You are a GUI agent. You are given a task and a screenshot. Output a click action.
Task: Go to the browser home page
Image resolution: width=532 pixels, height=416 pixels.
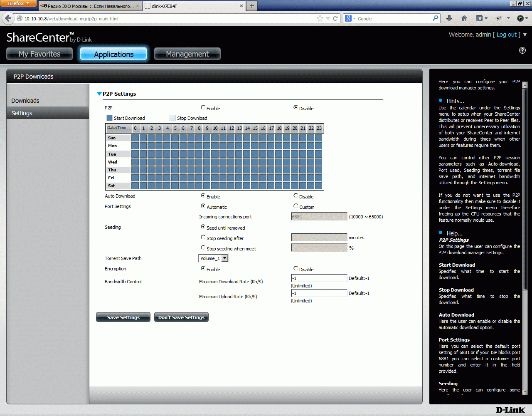pyautogui.click(x=464, y=18)
